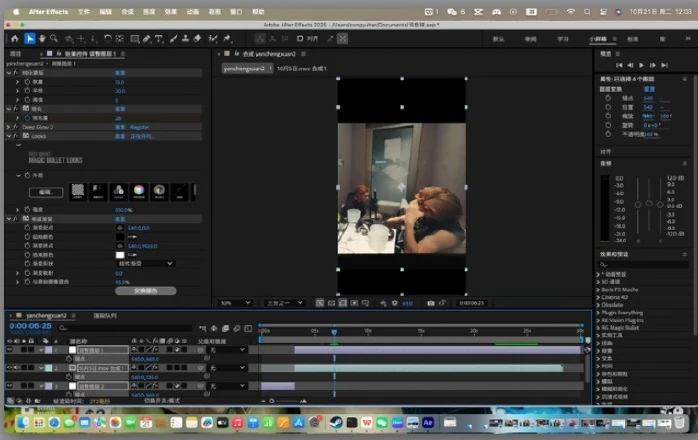Screen dimensions: 698x440
Task: Collapse the first effect in Effect Controls
Action: pos(8,73)
